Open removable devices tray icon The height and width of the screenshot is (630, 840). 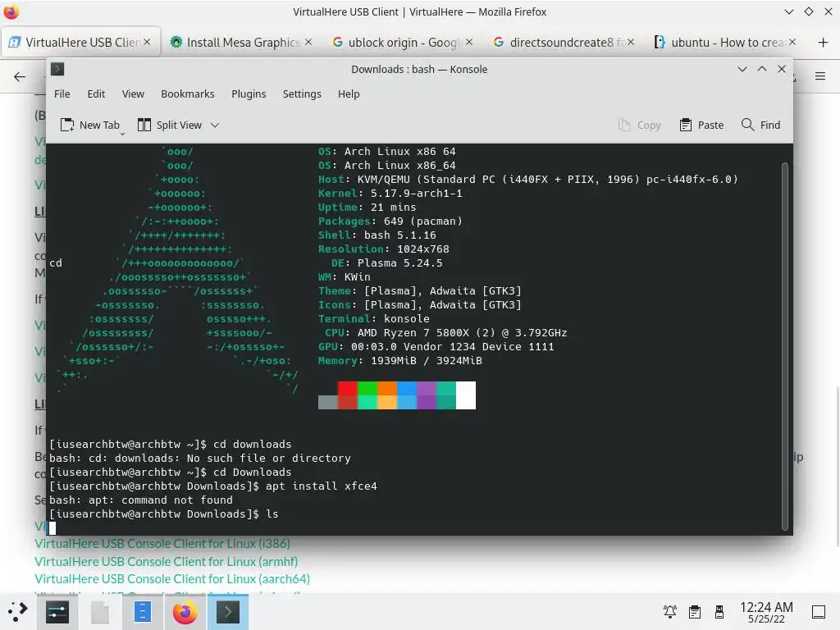tap(719, 611)
